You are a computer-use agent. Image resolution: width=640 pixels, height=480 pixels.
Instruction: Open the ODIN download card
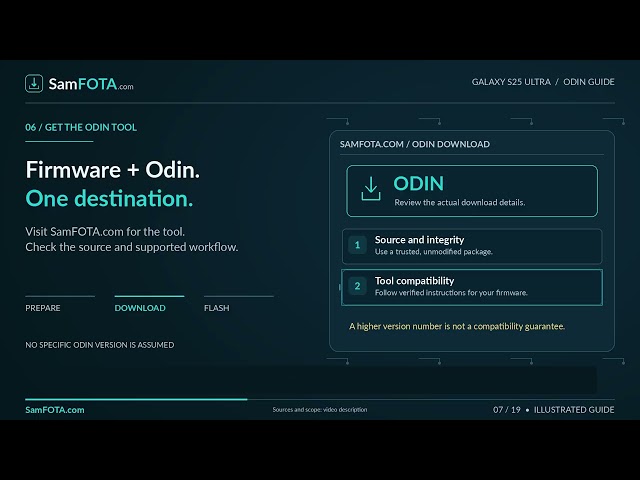coord(472,191)
